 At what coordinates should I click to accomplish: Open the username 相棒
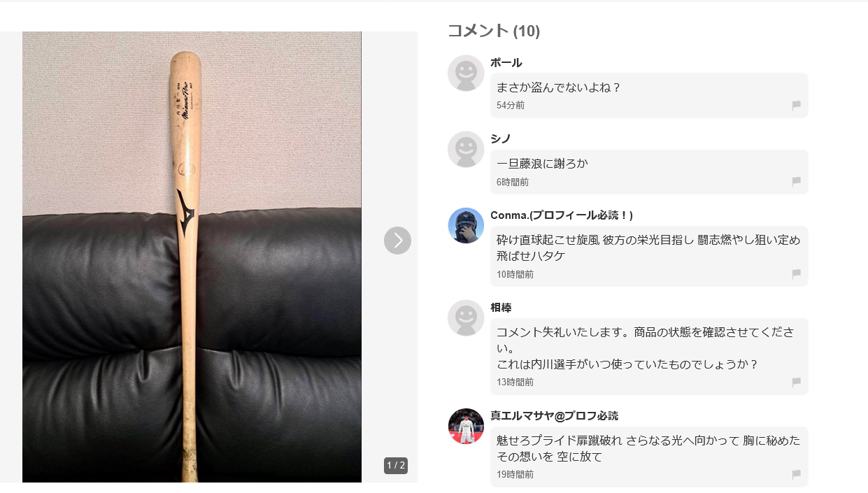(x=501, y=308)
